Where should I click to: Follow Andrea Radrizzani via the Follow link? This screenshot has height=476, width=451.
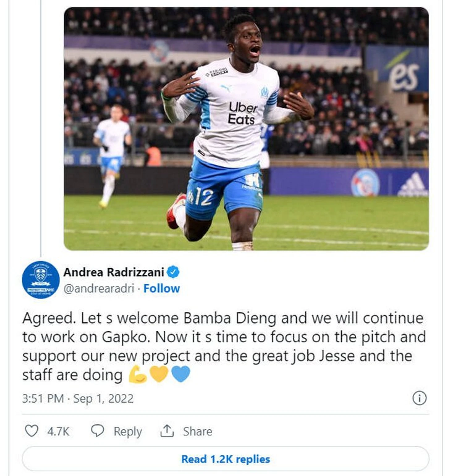pyautogui.click(x=162, y=288)
